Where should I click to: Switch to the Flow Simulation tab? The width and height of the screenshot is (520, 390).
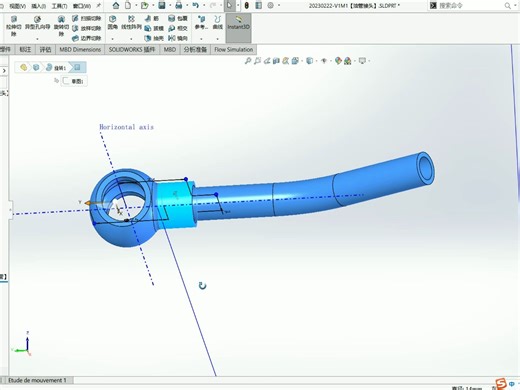(x=234, y=49)
